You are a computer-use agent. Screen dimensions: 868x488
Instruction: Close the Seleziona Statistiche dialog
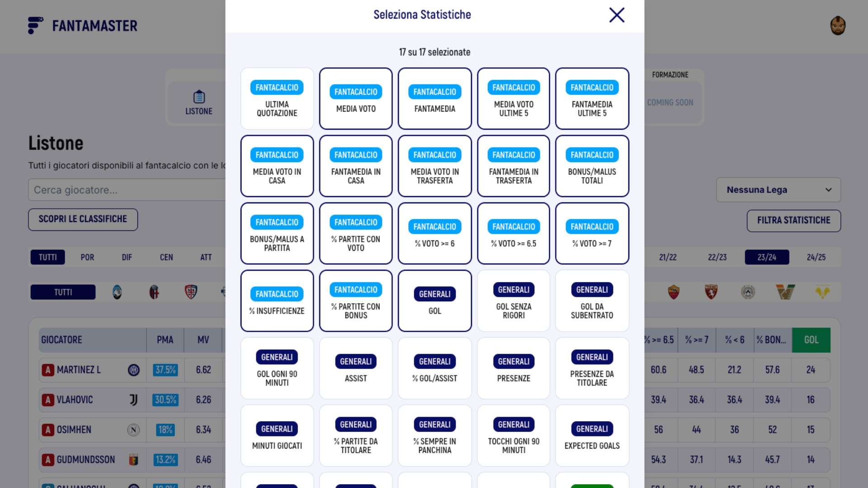(617, 15)
